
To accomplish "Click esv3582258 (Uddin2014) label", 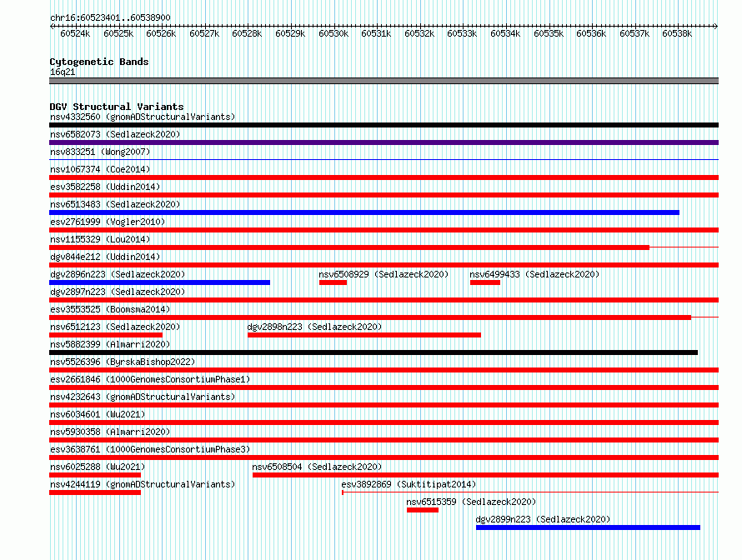I will tap(105, 187).
